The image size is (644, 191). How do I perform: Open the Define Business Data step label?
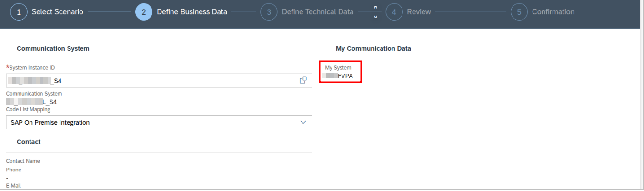coord(192,12)
